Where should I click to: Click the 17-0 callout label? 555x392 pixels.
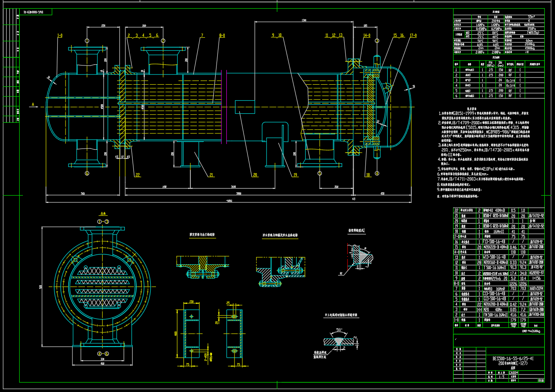413,36
